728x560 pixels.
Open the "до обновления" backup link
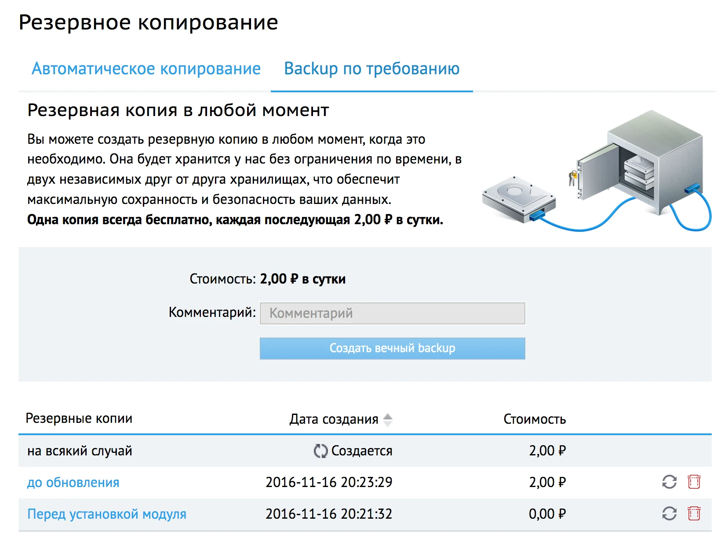(73, 482)
